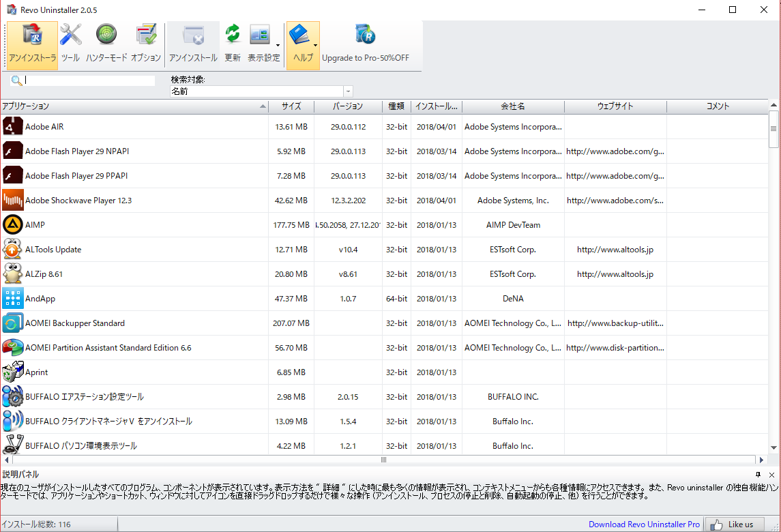Select BUFFALO パソコン環境表示ツール icon

[x=12, y=445]
